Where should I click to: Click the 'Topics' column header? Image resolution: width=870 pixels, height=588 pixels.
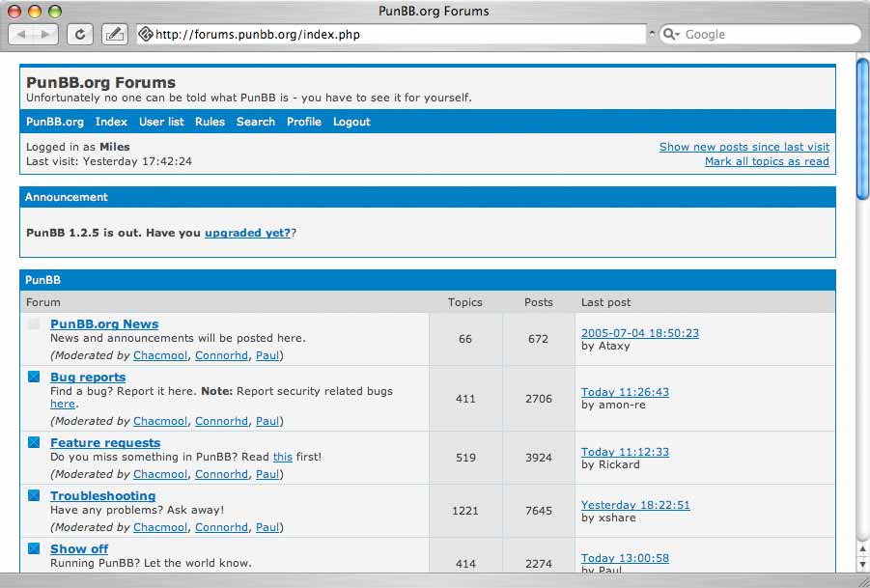pyautogui.click(x=465, y=302)
